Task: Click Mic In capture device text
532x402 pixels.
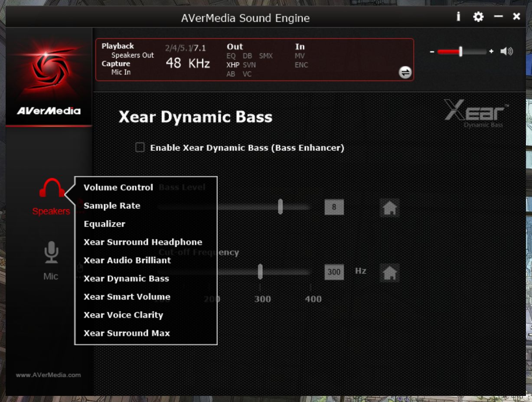Action: point(121,72)
